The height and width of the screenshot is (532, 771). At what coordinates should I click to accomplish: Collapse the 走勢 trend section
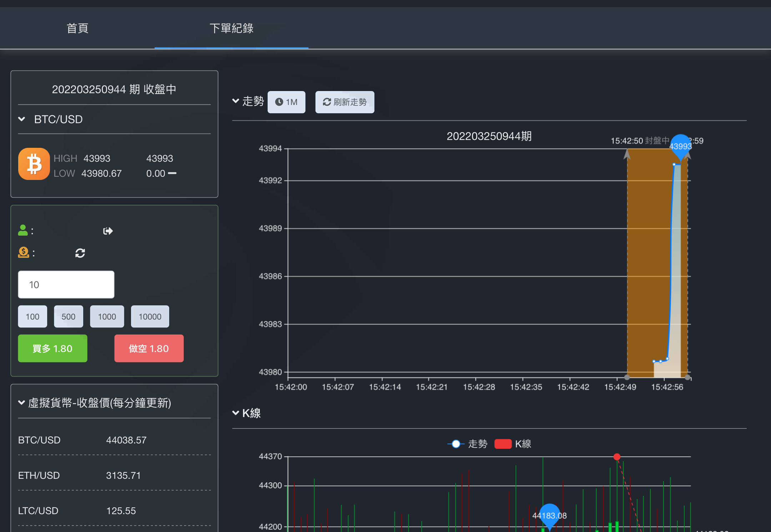(236, 101)
